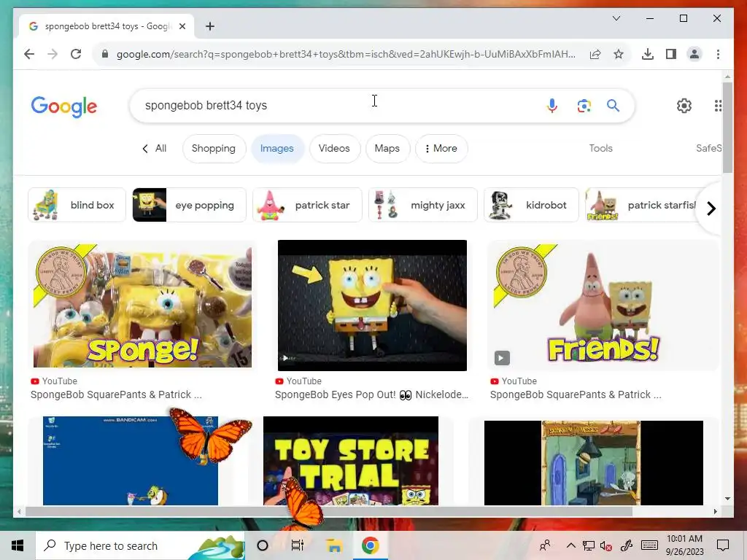Show hidden system tray icons

570,545
